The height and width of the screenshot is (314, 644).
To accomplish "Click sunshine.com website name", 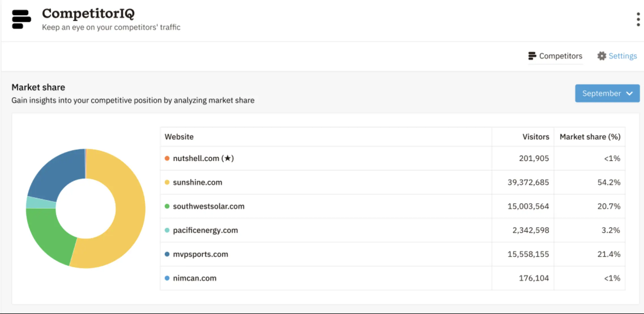I will pos(198,182).
